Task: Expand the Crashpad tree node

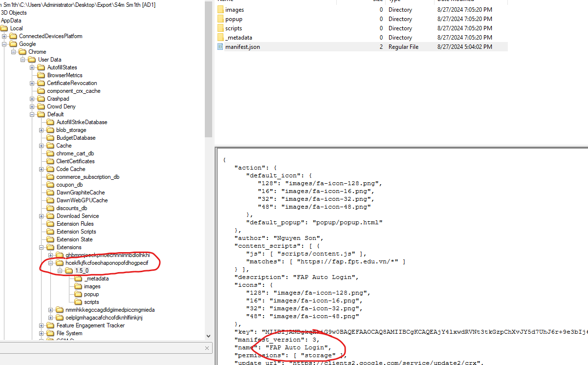Action: pyautogui.click(x=32, y=99)
